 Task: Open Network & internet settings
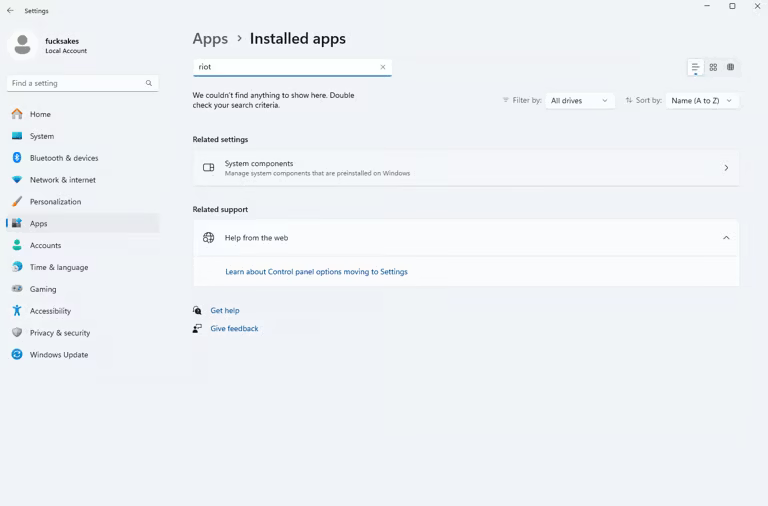pyautogui.click(x=63, y=180)
